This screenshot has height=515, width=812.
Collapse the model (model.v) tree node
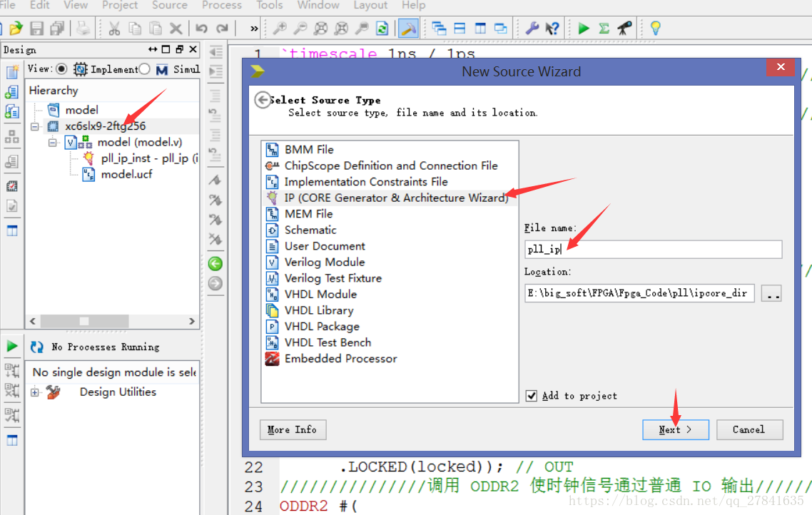[x=52, y=143]
